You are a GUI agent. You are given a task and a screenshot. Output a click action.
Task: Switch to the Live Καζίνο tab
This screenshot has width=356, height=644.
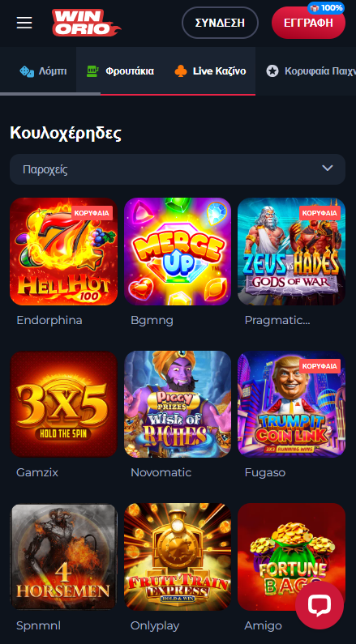[x=210, y=71]
